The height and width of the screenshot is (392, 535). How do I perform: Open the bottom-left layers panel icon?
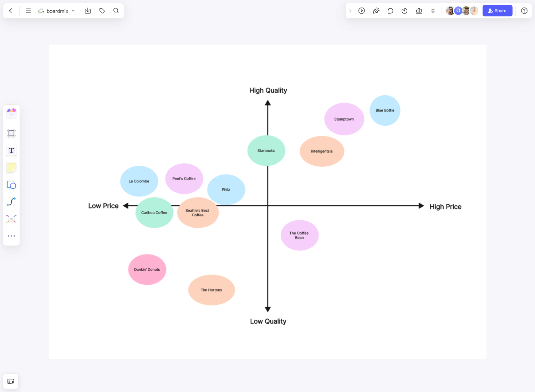[x=11, y=381]
